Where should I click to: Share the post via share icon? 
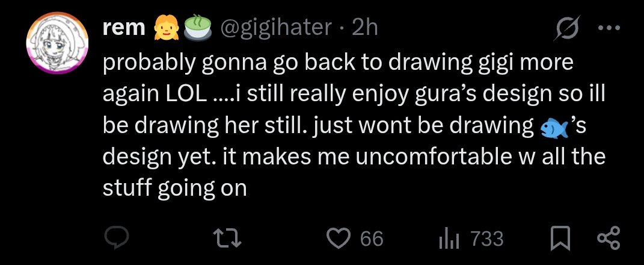point(609,238)
